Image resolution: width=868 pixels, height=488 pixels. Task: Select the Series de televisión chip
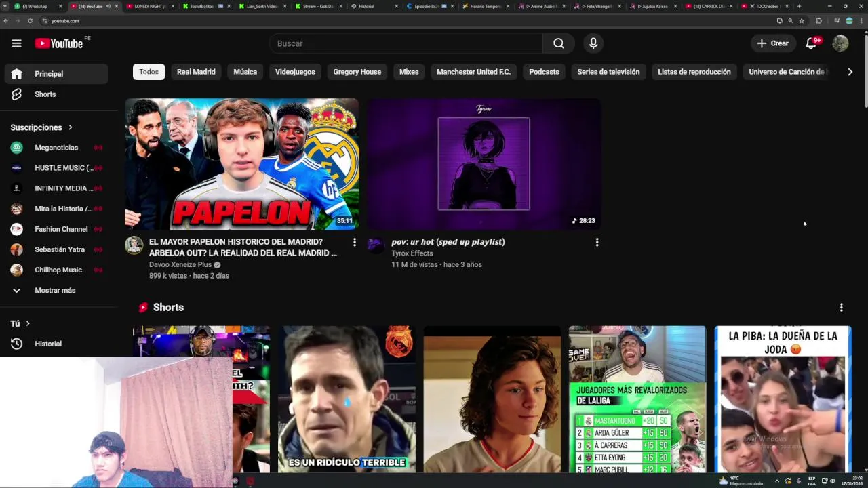(x=608, y=72)
